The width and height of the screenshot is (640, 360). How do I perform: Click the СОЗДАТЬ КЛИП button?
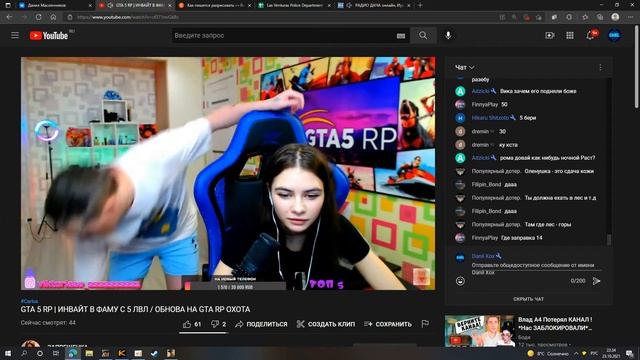point(326,324)
